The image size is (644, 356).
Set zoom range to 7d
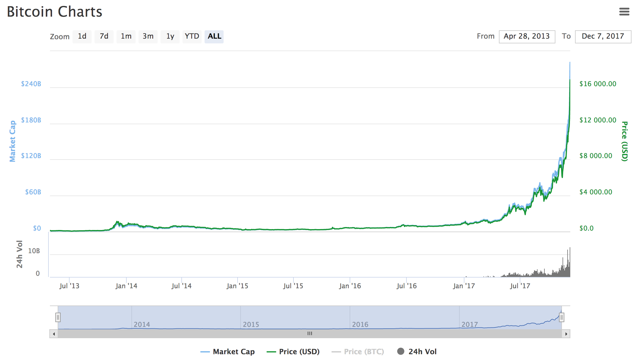[x=104, y=37]
